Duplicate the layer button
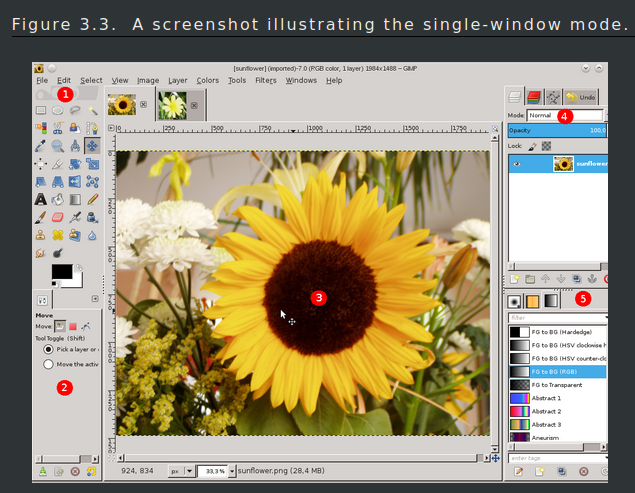Viewport: 635px width, 493px height. pos(577,279)
